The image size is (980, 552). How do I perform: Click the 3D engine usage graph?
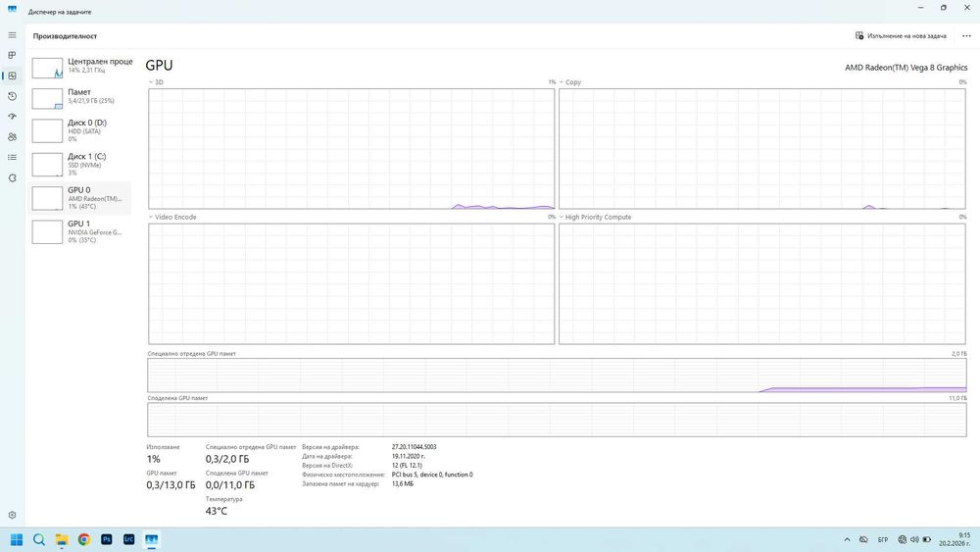(x=351, y=149)
